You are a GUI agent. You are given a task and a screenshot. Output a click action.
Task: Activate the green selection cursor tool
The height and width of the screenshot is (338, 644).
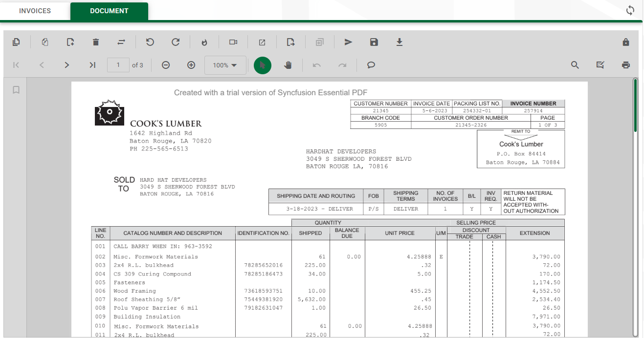263,65
